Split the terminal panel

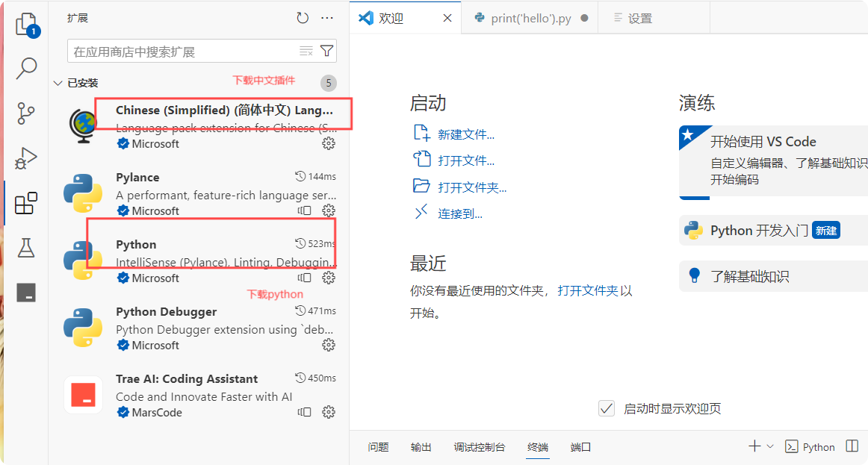tap(852, 446)
